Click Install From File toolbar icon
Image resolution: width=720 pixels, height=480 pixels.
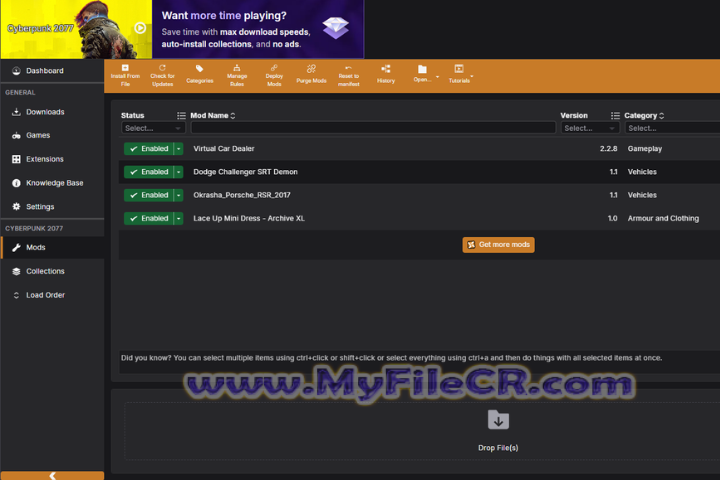(125, 76)
